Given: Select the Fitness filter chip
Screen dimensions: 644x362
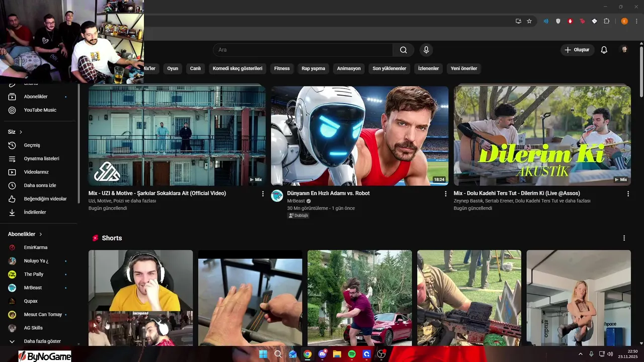Looking at the screenshot, I should [x=282, y=68].
